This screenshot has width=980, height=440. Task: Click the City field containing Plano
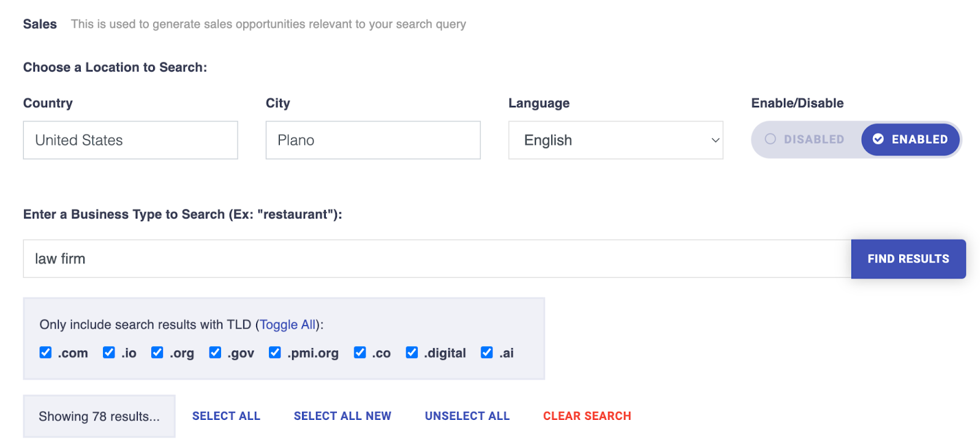[372, 140]
